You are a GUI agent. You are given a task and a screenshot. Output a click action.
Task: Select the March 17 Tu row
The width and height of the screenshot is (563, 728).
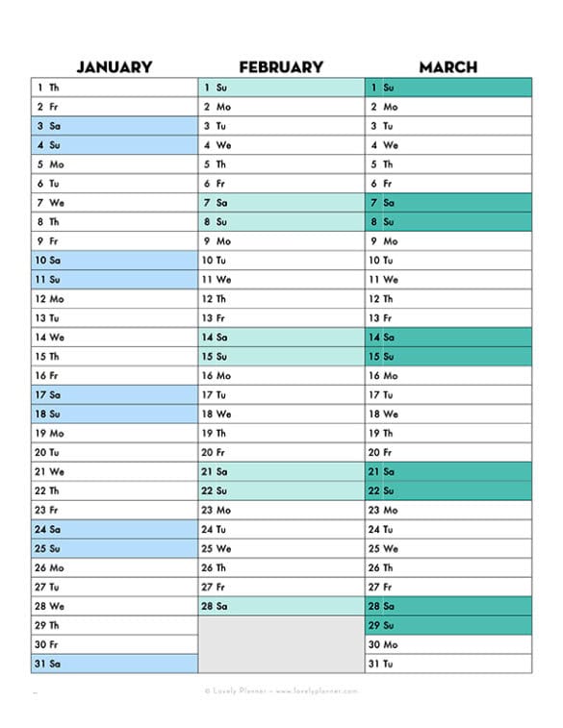(448, 394)
